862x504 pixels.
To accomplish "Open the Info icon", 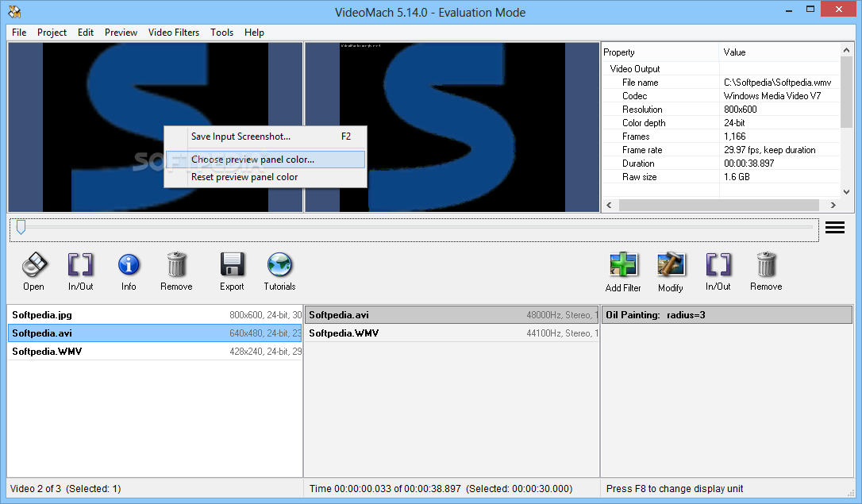I will pos(129,265).
